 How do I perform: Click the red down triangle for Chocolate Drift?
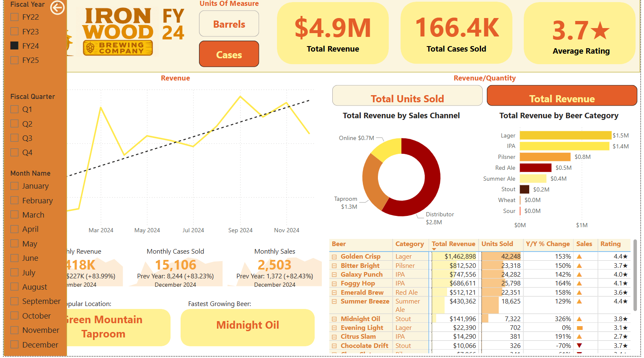tap(579, 345)
